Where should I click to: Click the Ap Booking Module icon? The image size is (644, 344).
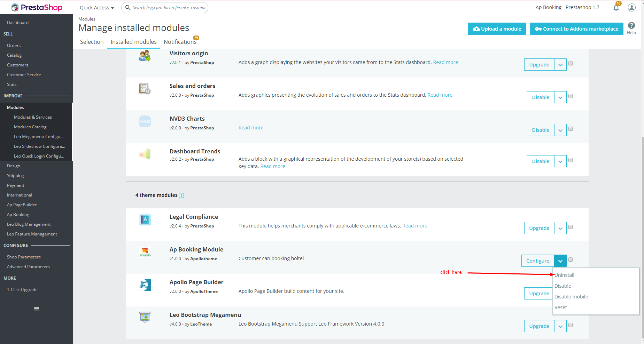coord(145,252)
